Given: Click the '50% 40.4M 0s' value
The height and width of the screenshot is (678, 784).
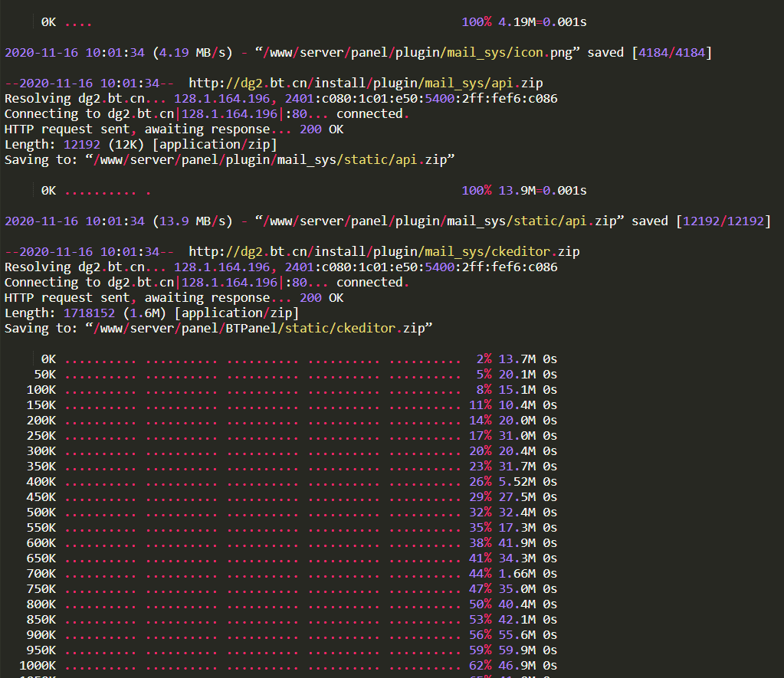Looking at the screenshot, I should click(x=513, y=604).
